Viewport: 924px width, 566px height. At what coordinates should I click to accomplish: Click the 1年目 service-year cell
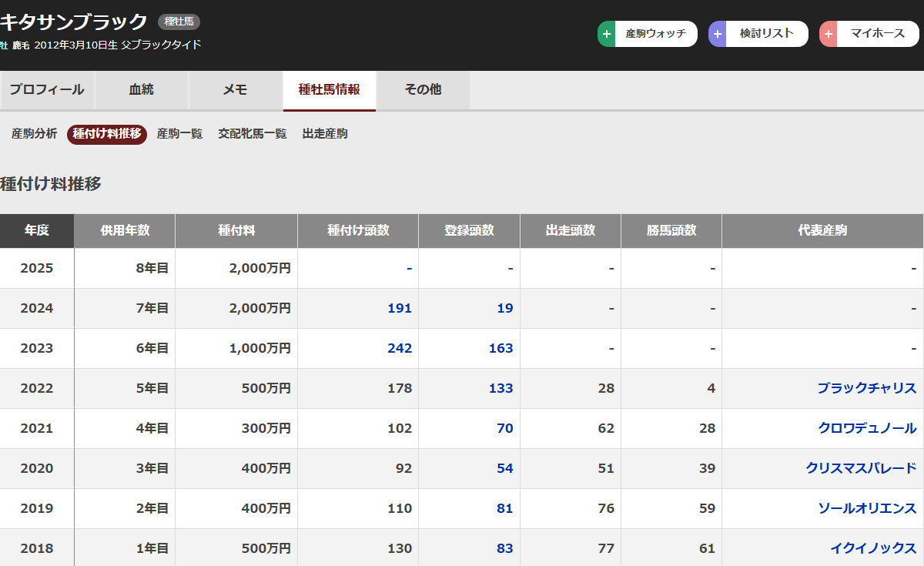click(x=125, y=548)
